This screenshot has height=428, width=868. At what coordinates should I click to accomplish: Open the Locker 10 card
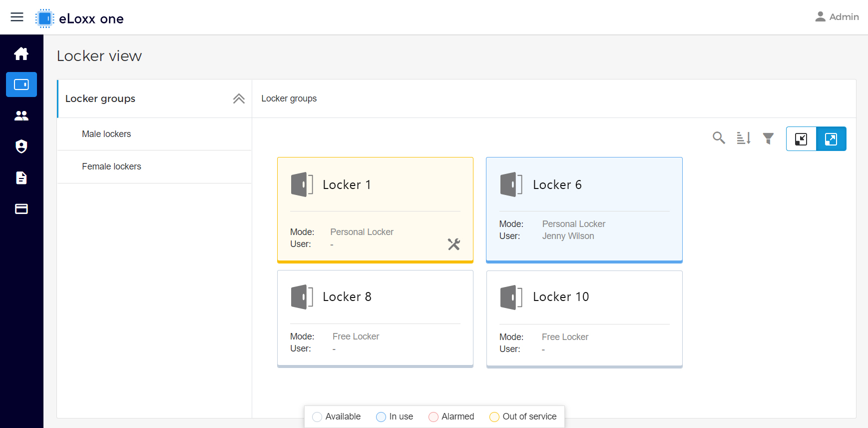[584, 319]
